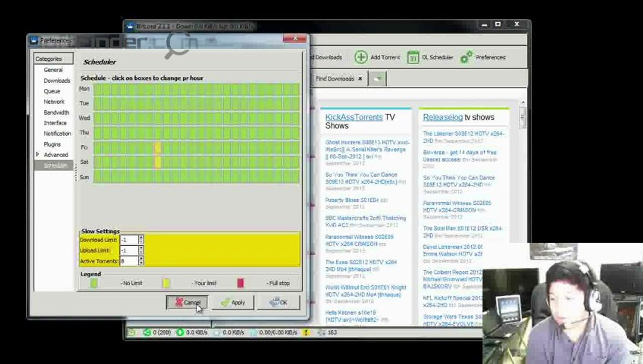Screen dimensions: 643x364
Task: Click the upload speed icon in status bar
Action: tap(217, 333)
